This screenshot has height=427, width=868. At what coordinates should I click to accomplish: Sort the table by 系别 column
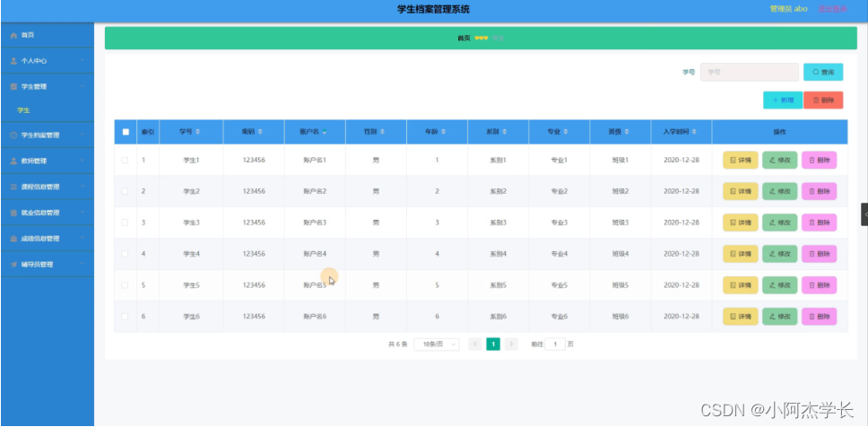[504, 132]
